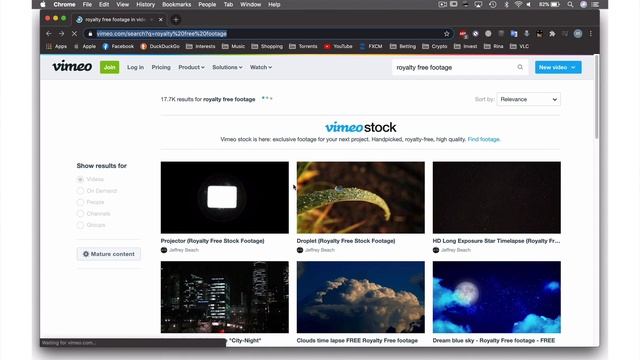Open the Apple menu in the menu bar
640x360 pixels.
click(x=43, y=4)
